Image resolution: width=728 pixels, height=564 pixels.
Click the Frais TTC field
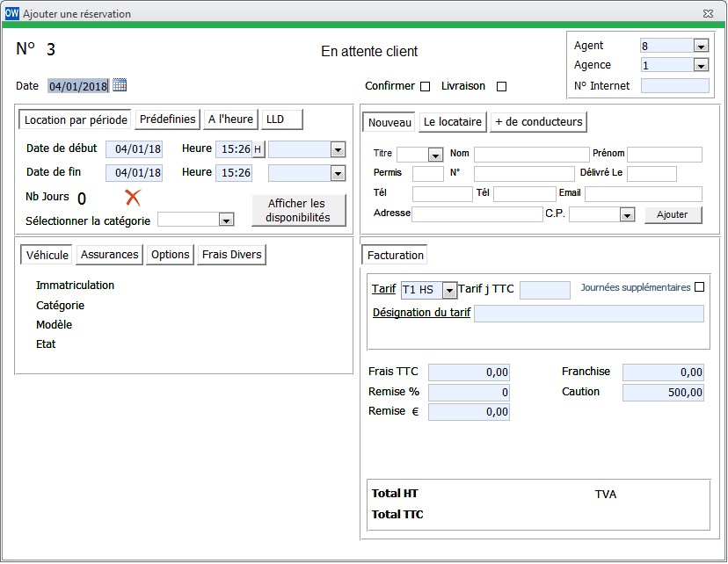pos(469,372)
